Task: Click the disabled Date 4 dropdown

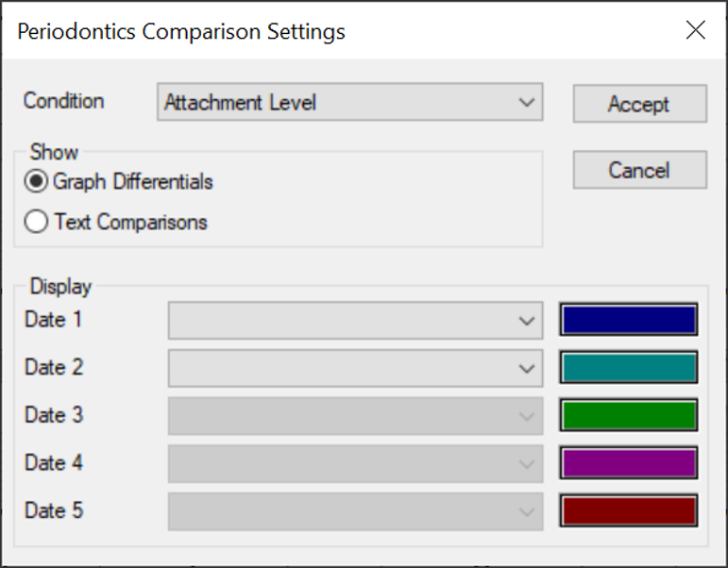Action: 355,463
